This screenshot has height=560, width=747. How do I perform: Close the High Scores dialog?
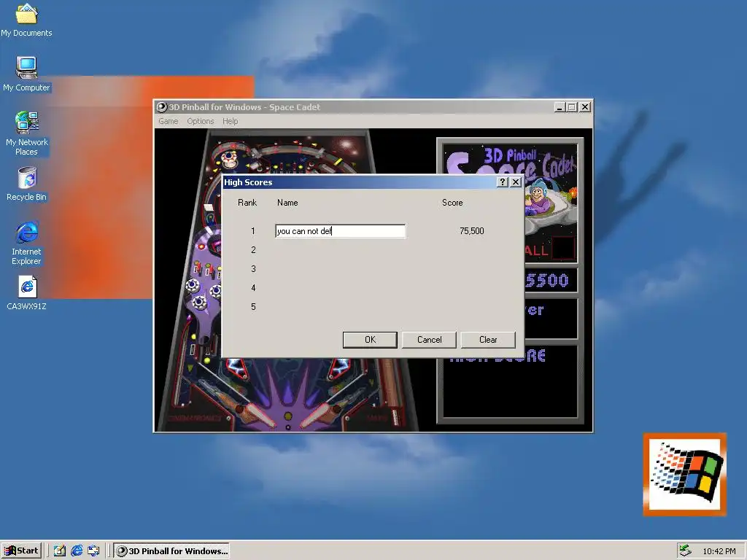(516, 182)
